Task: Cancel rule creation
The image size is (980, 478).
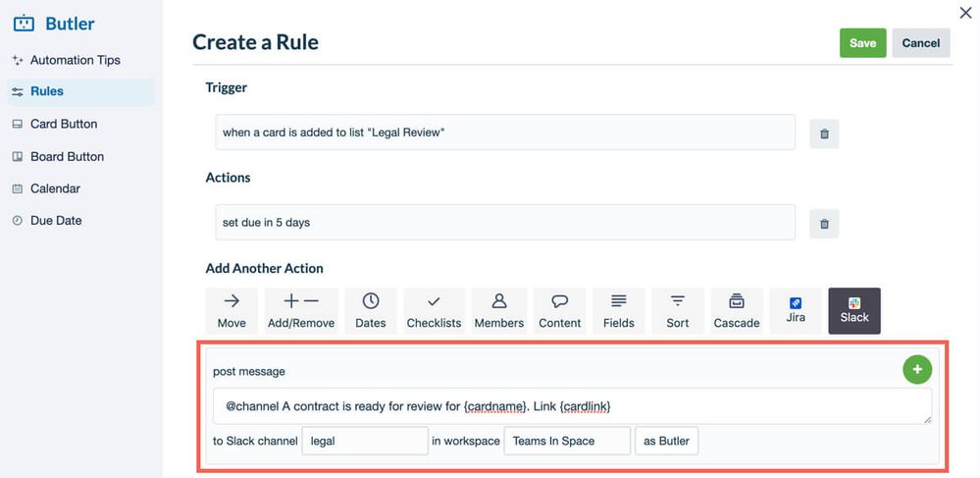Action: [x=920, y=43]
